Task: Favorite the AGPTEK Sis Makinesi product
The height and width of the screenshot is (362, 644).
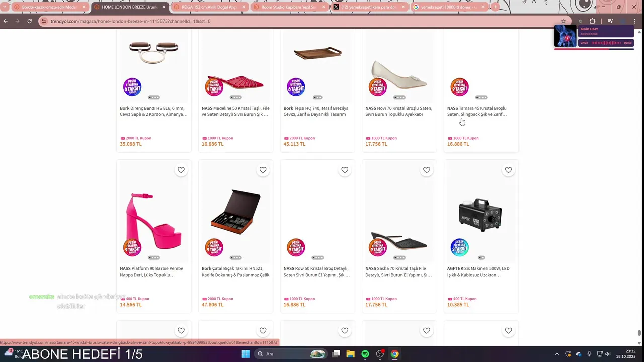Action: 508,170
